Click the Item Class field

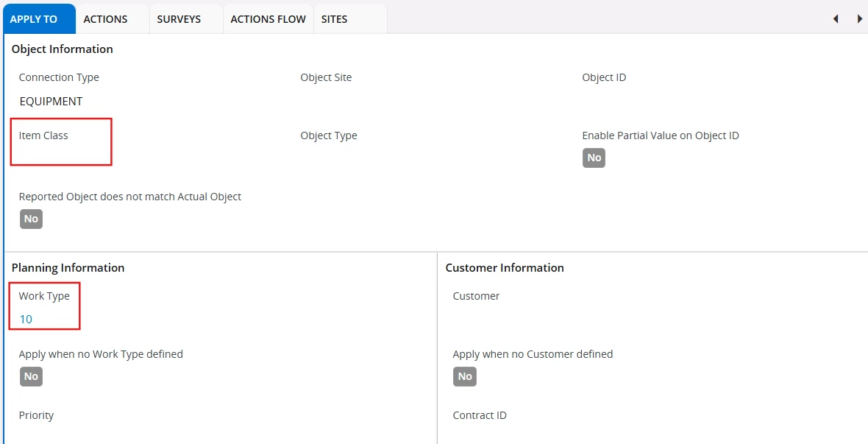point(59,155)
